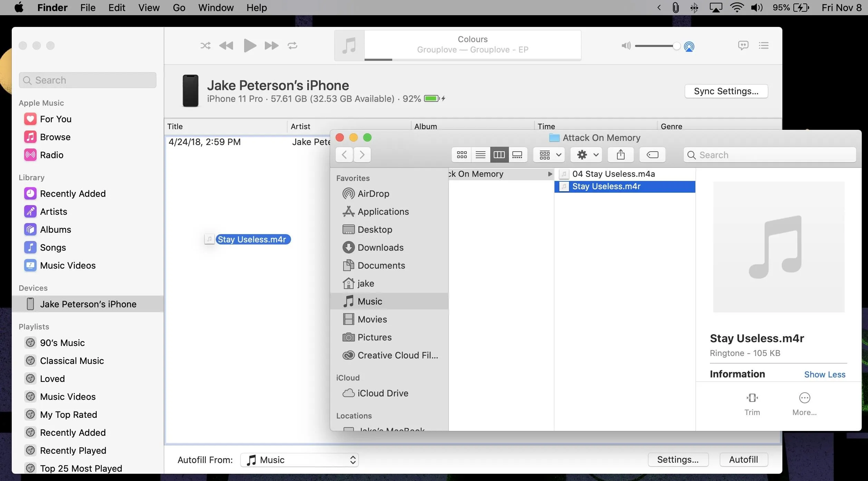
Task: Open Albums in Library
Action: [55, 230]
